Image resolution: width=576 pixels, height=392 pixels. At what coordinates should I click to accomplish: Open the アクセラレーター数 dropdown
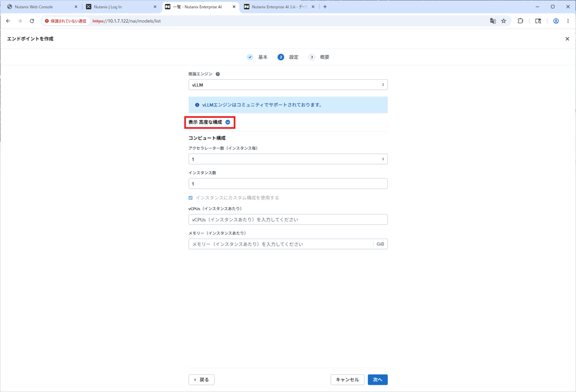[x=288, y=159]
